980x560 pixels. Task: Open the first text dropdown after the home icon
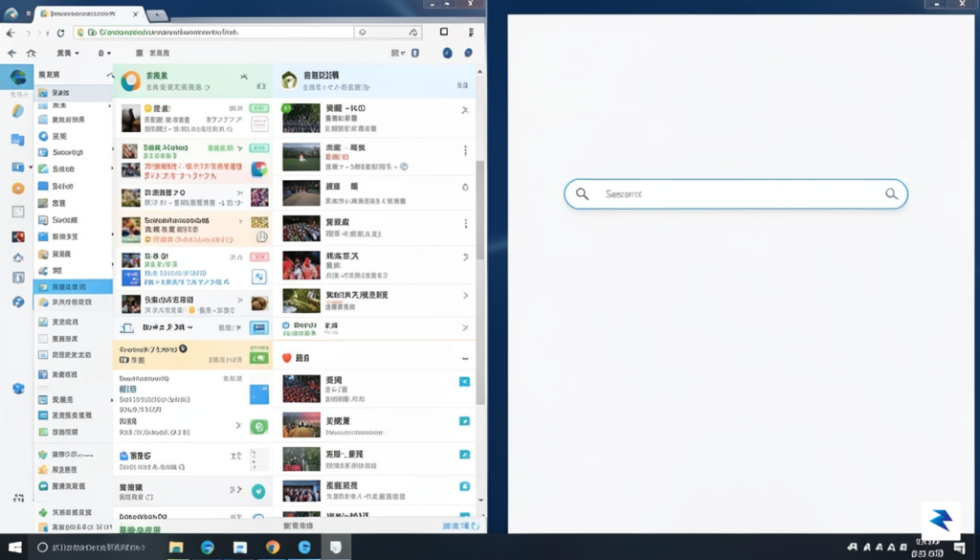coord(68,53)
